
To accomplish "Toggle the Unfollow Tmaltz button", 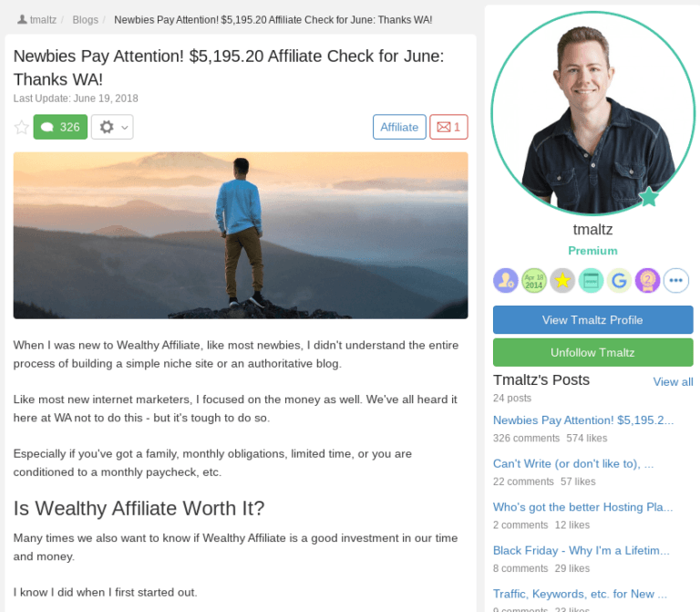I will [x=592, y=352].
